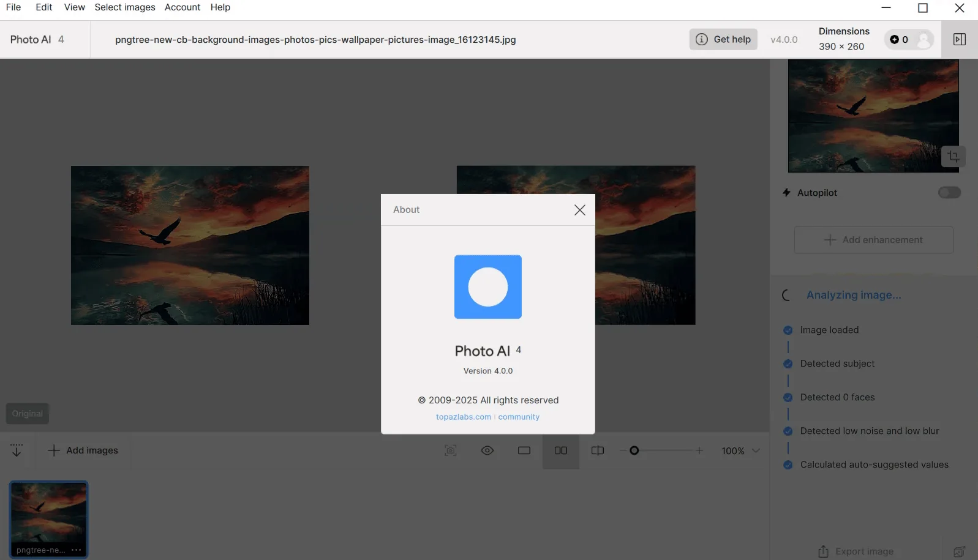Collapse the image tray arrow icon
The width and height of the screenshot is (978, 560).
pos(17,451)
